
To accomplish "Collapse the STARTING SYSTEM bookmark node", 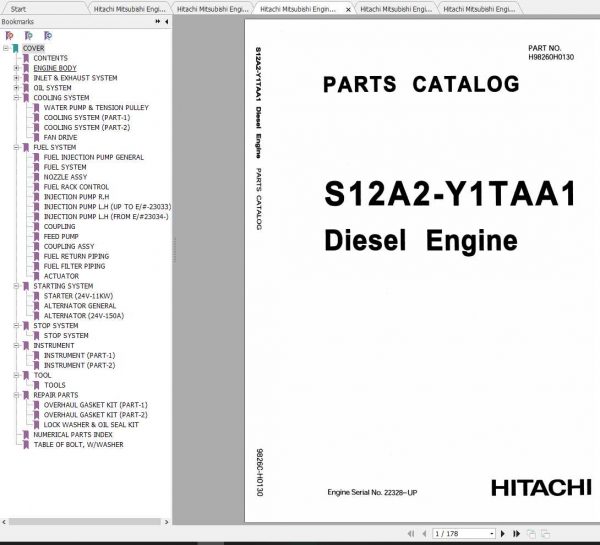I will (x=16, y=286).
